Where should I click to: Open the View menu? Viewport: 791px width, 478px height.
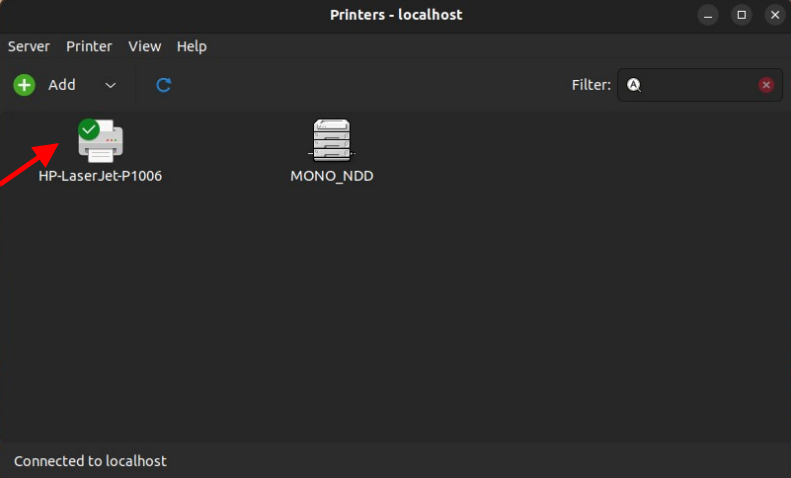144,46
